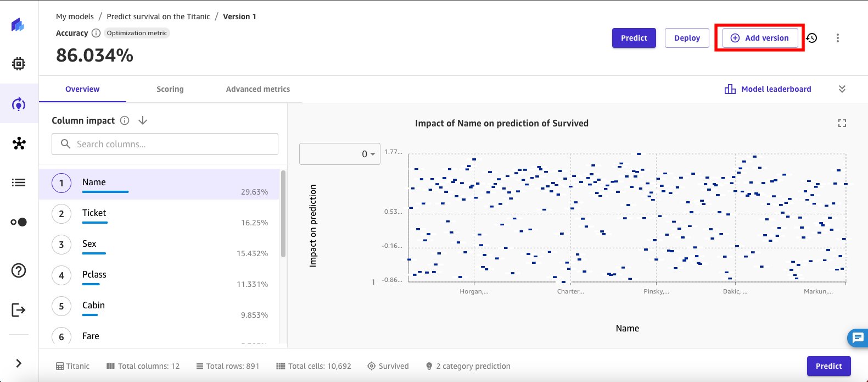This screenshot has height=382, width=868.
Task: Click the Survived target column footer entry
Action: (388, 366)
